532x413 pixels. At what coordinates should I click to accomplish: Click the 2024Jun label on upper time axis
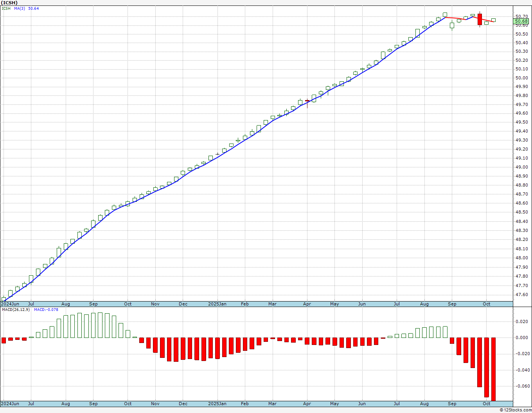(x=10, y=304)
